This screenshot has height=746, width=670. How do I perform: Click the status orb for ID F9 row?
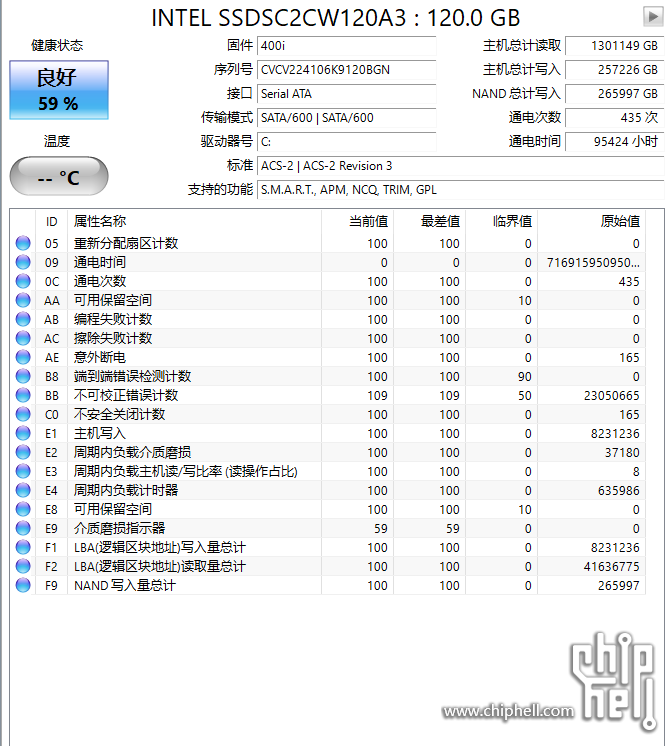pos(23,585)
